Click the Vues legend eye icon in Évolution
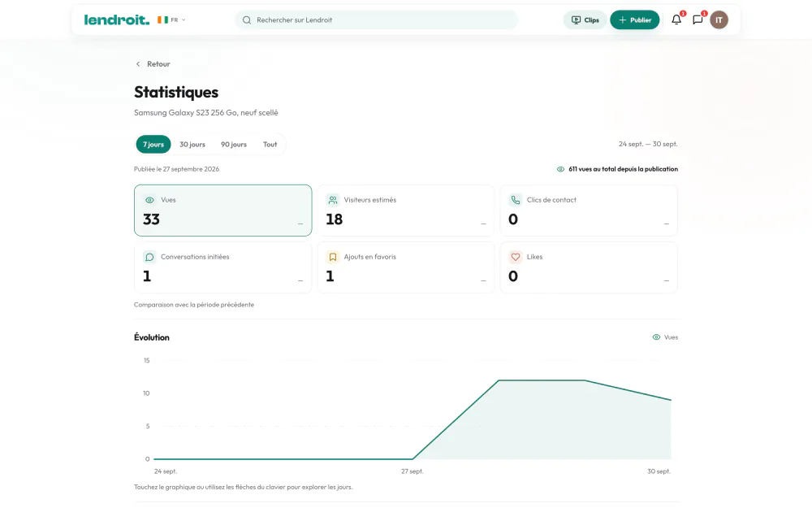The height and width of the screenshot is (508, 812). (656, 337)
